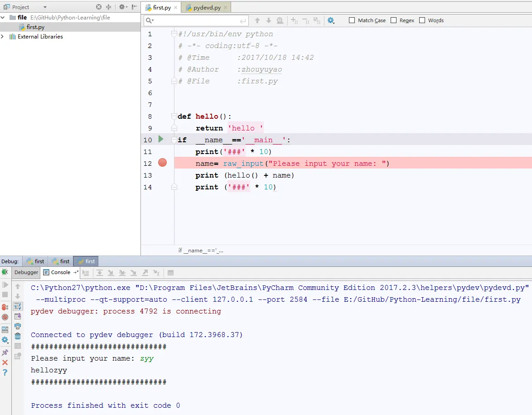Click 'Process finished with exit code 0' text

[x=106, y=405]
